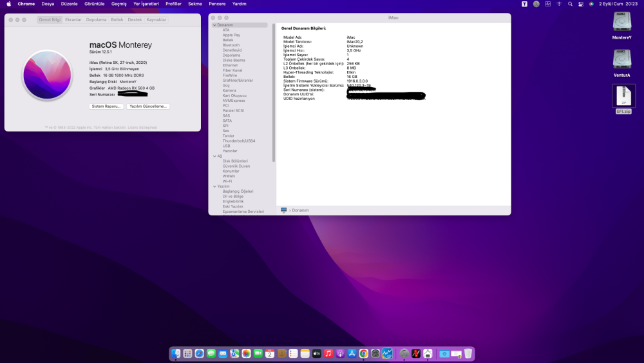Viewport: 644px width, 363px height.
Task: Open Calendar icon in Dock
Action: pyautogui.click(x=270, y=353)
